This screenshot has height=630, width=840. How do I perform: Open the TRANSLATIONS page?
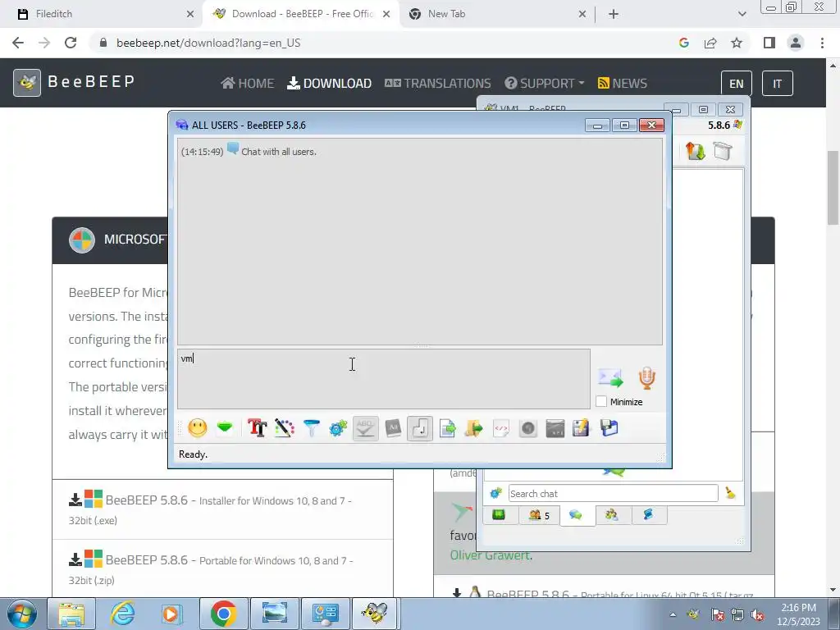(438, 83)
